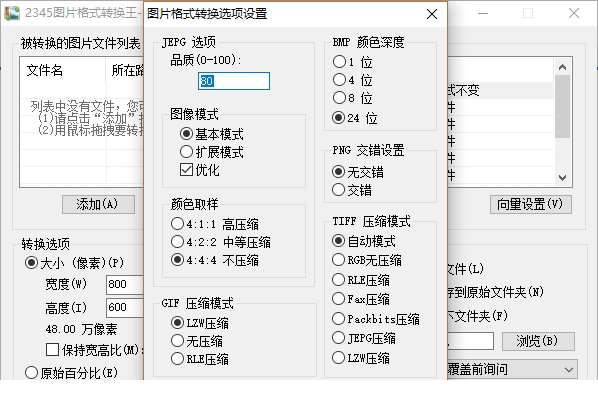Click the output path field beside 浏览(B)
598x395 pixels.
point(470,341)
